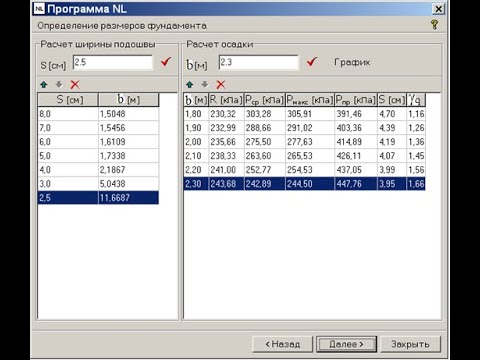Screen dimensions: 480x360
Task: Select the highlighted cell 11,6687
Action: 129,198
